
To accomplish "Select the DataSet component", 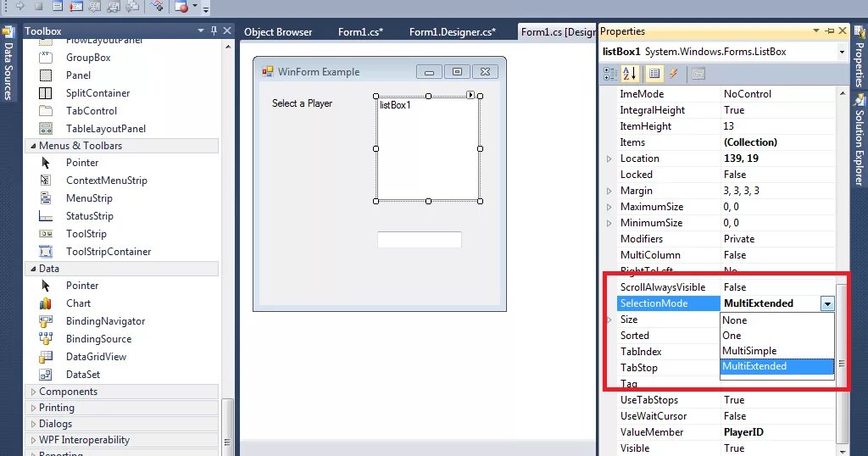I will [x=83, y=374].
